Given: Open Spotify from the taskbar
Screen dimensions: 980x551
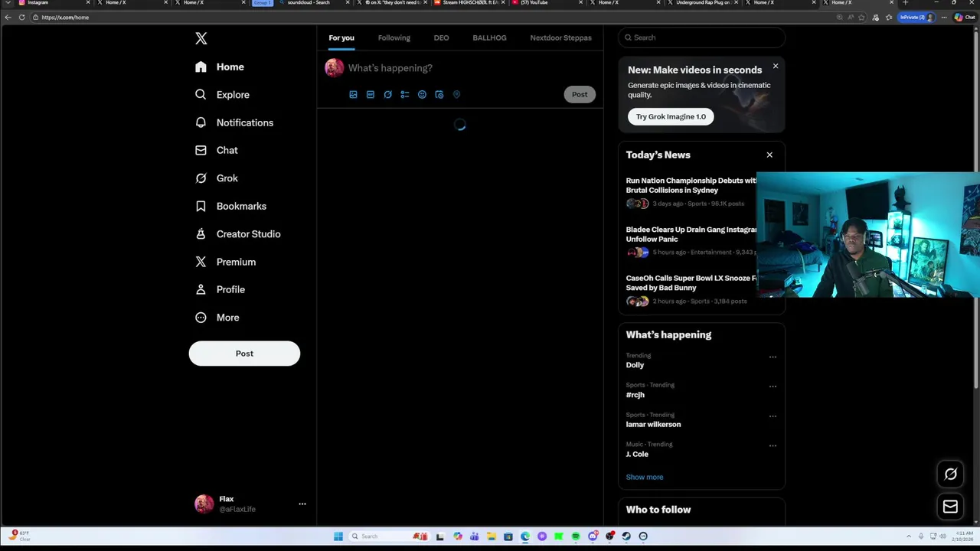Looking at the screenshot, I should pos(576,536).
